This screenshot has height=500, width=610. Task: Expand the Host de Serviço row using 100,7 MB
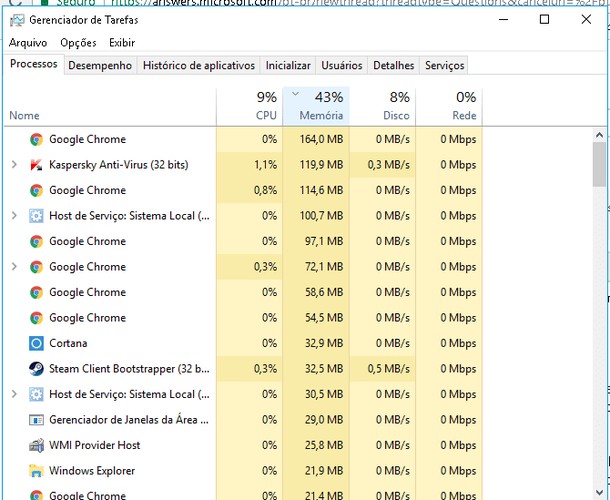coord(14,216)
